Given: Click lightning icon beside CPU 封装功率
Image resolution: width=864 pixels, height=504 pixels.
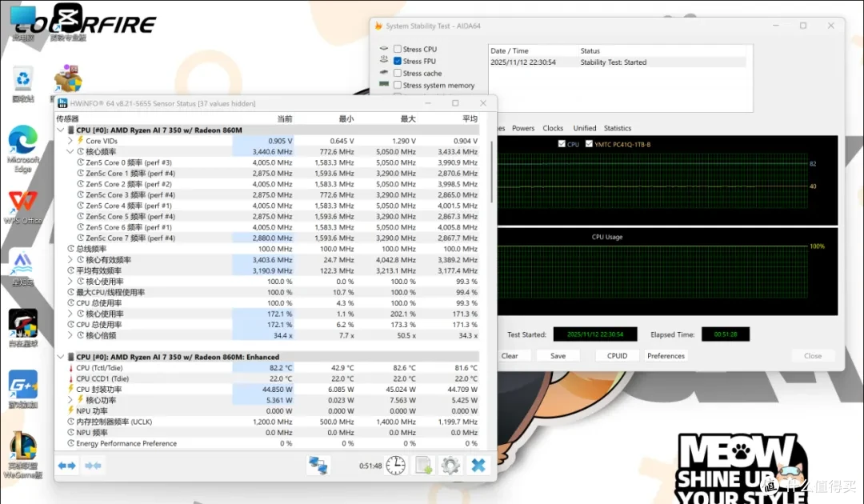Looking at the screenshot, I should click(70, 390).
